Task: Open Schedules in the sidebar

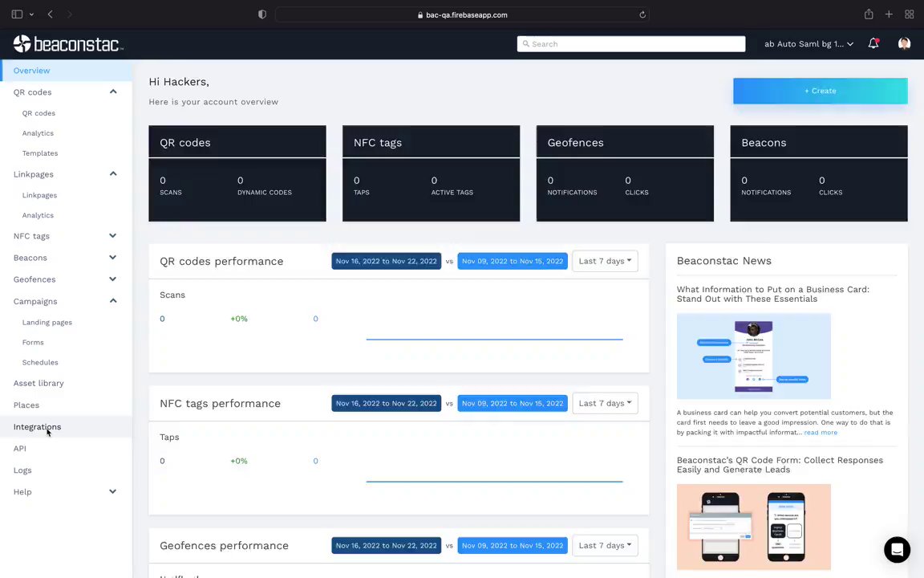Action: pyautogui.click(x=40, y=363)
